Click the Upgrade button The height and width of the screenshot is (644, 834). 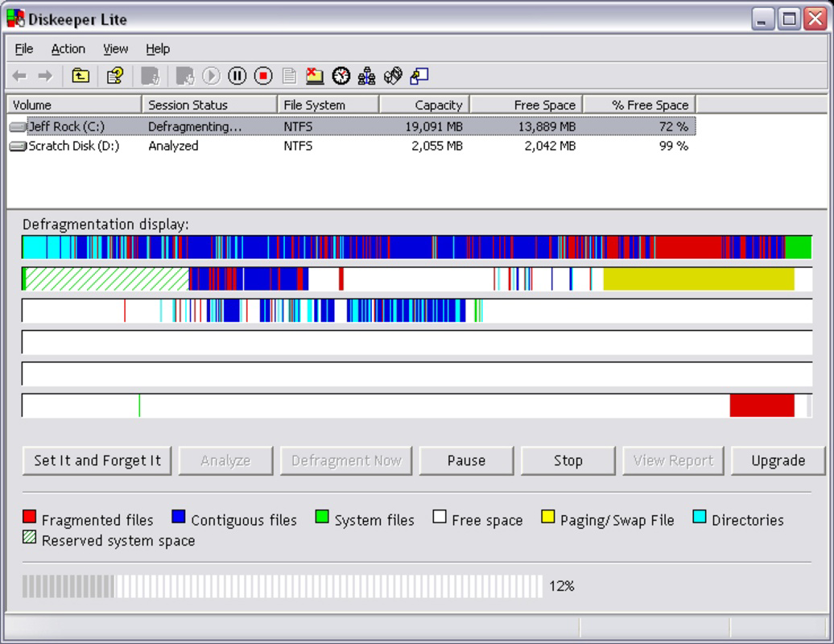click(777, 460)
